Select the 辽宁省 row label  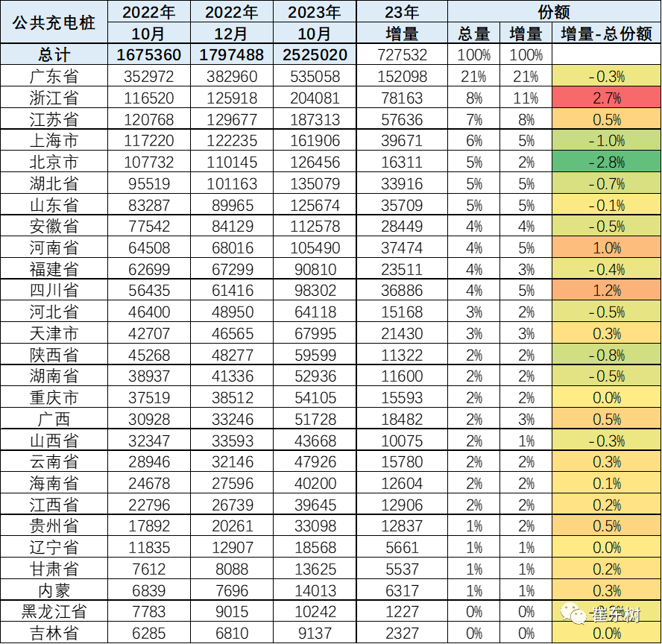point(54,547)
